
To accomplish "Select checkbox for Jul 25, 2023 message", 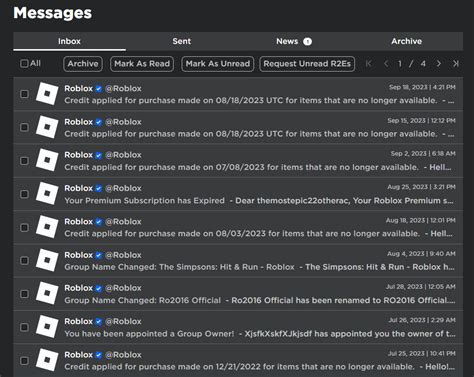I will 24,361.
